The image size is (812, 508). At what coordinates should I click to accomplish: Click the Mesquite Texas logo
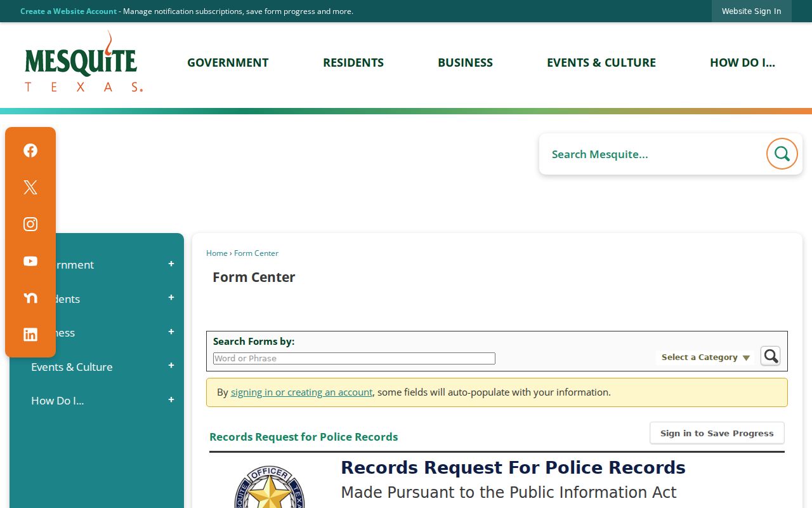(83, 62)
